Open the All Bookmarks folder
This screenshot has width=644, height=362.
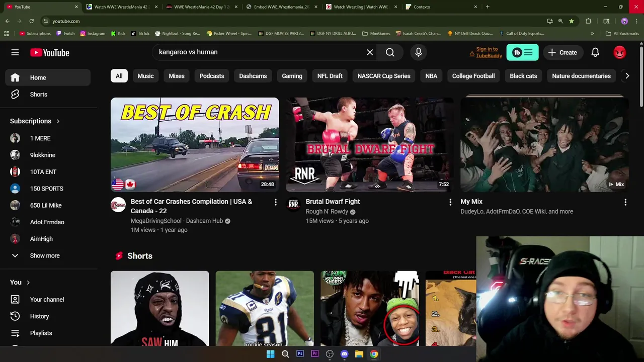point(622,33)
